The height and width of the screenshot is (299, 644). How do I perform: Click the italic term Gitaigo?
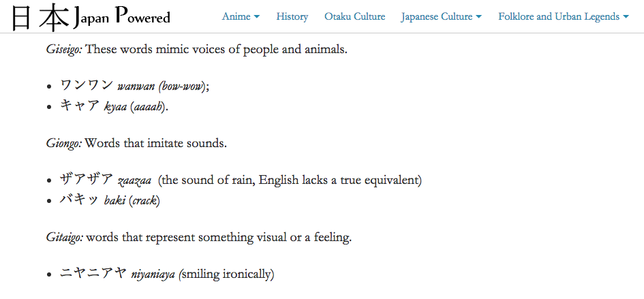tap(65, 238)
